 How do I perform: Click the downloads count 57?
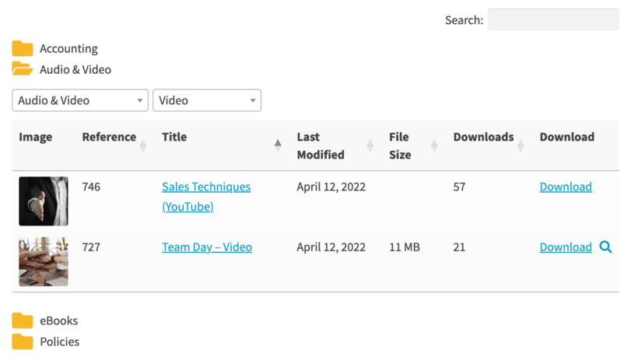459,187
